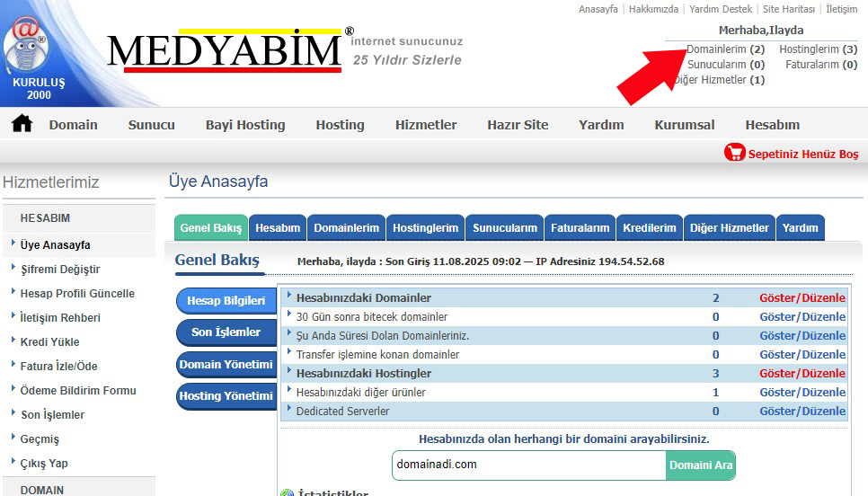Open the Yardım menu in the navigation bar

601,125
